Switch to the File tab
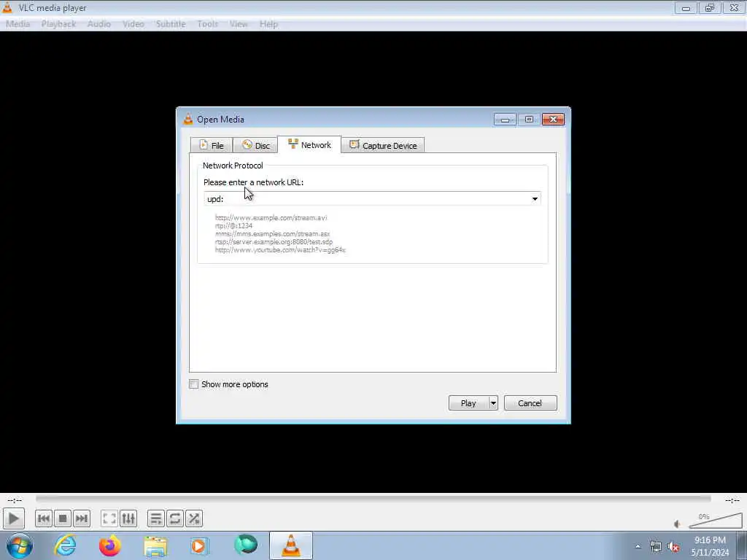The width and height of the screenshot is (747, 560). point(212,145)
